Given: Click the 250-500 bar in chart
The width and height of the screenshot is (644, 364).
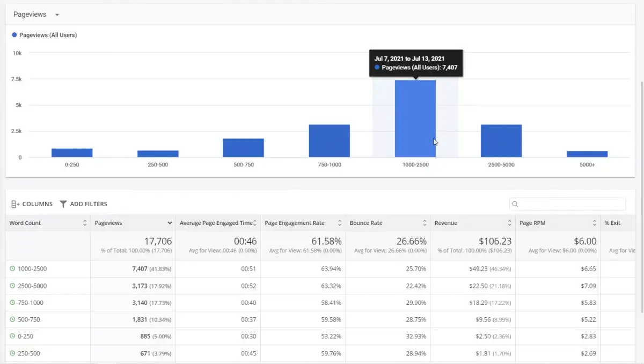Looking at the screenshot, I should pyautogui.click(x=158, y=154).
